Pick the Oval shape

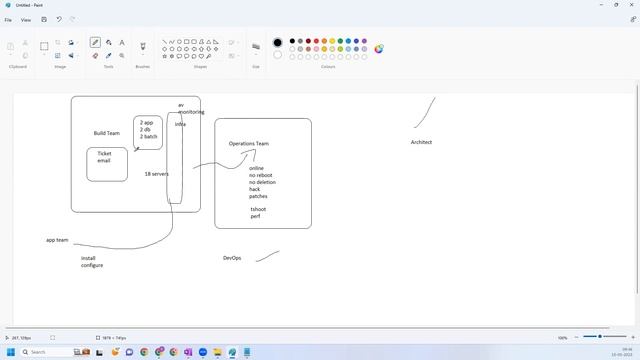pyautogui.click(x=179, y=42)
